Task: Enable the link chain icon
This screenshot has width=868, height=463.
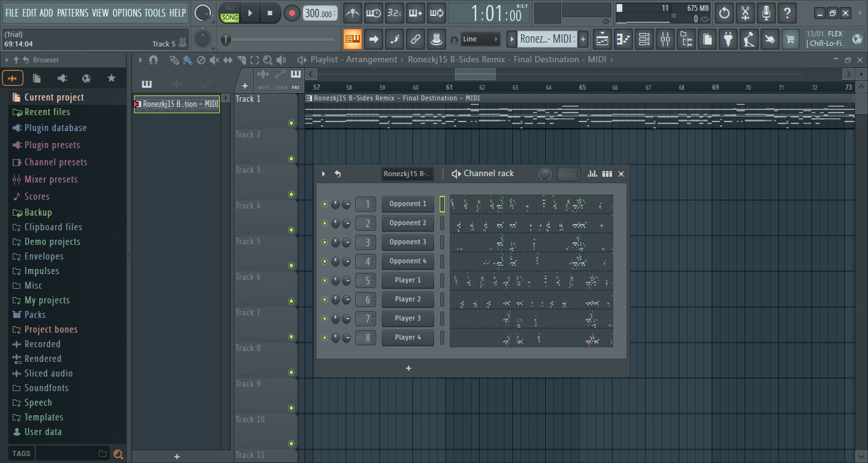Action: pos(416,39)
